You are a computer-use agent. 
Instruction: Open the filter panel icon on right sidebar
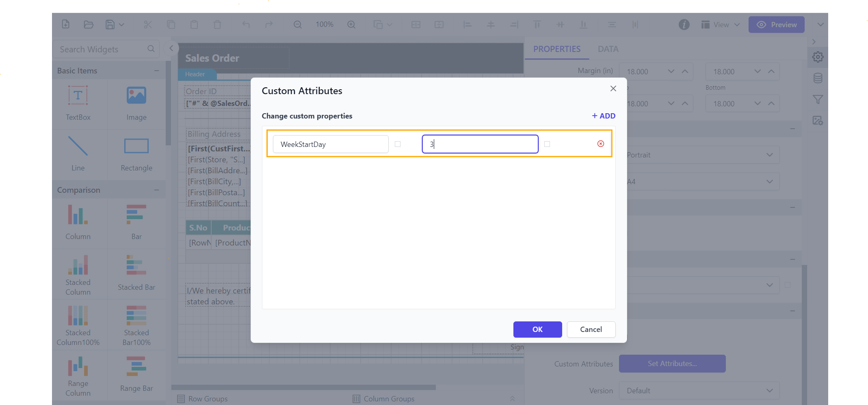pos(818,99)
